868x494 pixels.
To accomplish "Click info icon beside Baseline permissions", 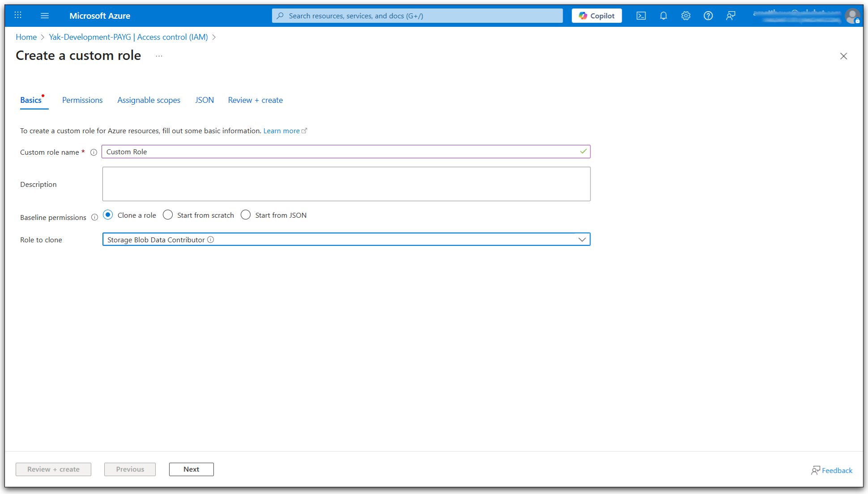I will tap(94, 218).
